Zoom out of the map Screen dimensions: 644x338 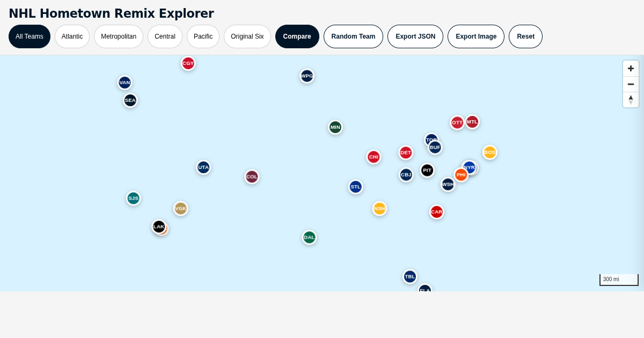tap(631, 84)
